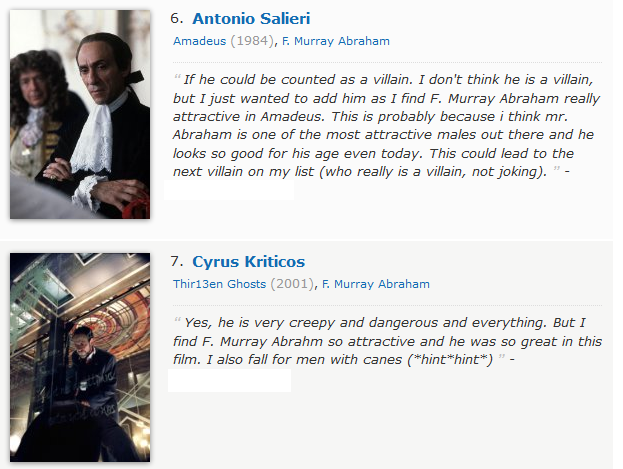The height and width of the screenshot is (469, 623).
Task: Click the Kriticos comment paragraph text
Action: [x=387, y=341]
